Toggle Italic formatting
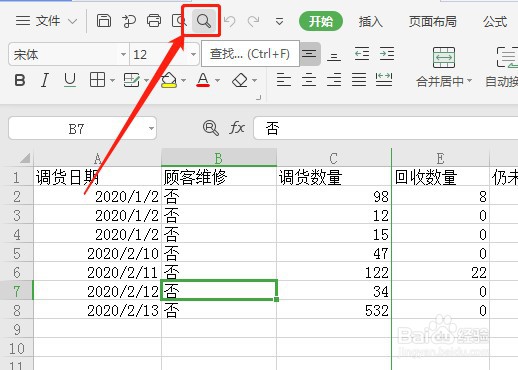The height and width of the screenshot is (370, 518). 45,80
